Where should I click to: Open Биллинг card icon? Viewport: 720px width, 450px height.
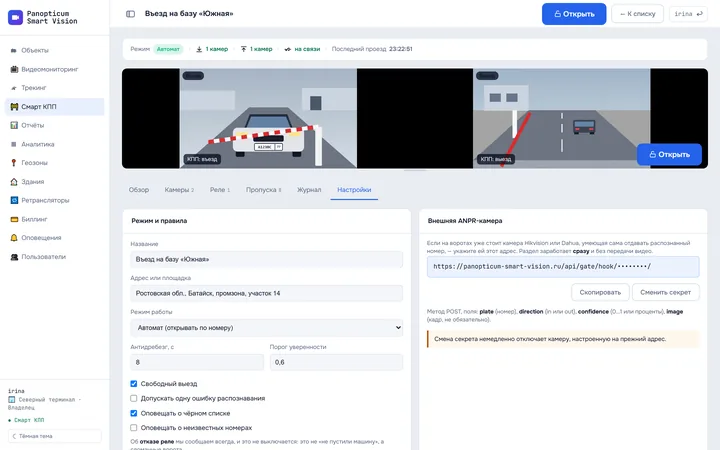[14, 219]
